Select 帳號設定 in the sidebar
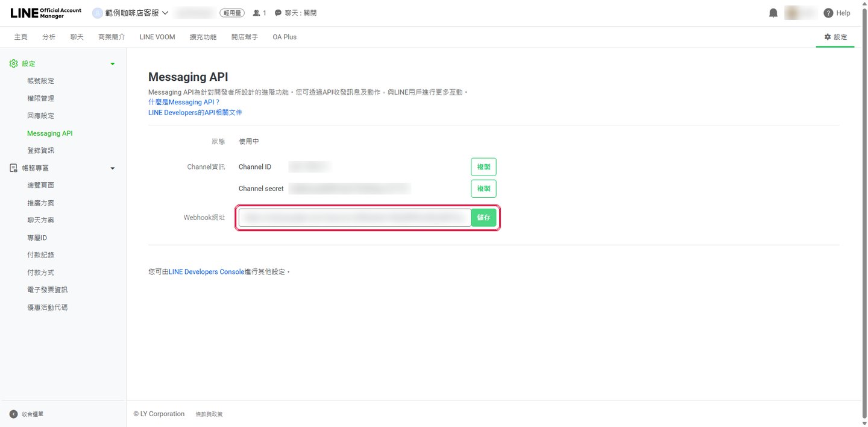This screenshot has height=427, width=868. (x=40, y=81)
